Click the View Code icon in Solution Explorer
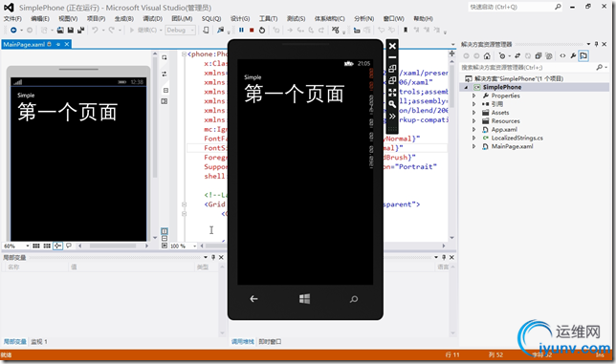The image size is (616, 364). (562, 55)
